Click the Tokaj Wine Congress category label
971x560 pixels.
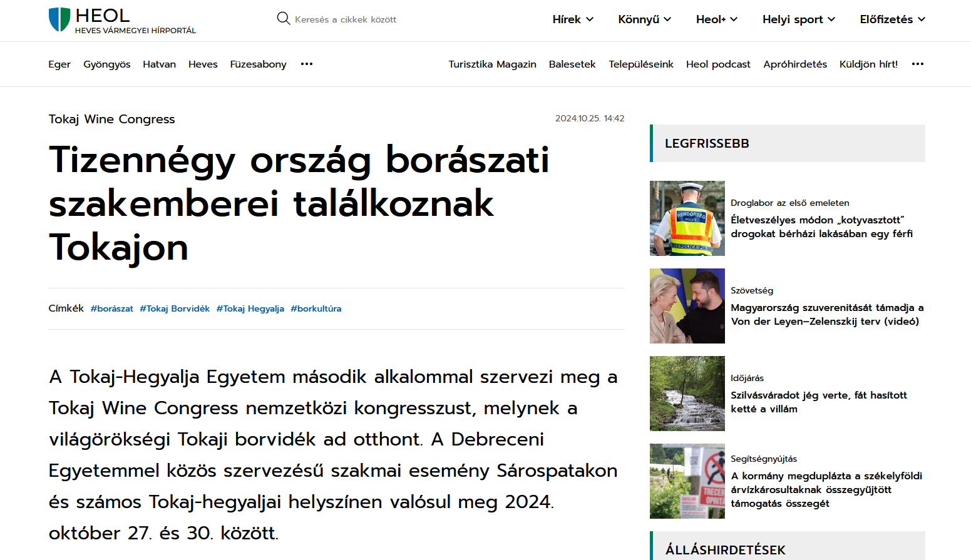point(112,119)
